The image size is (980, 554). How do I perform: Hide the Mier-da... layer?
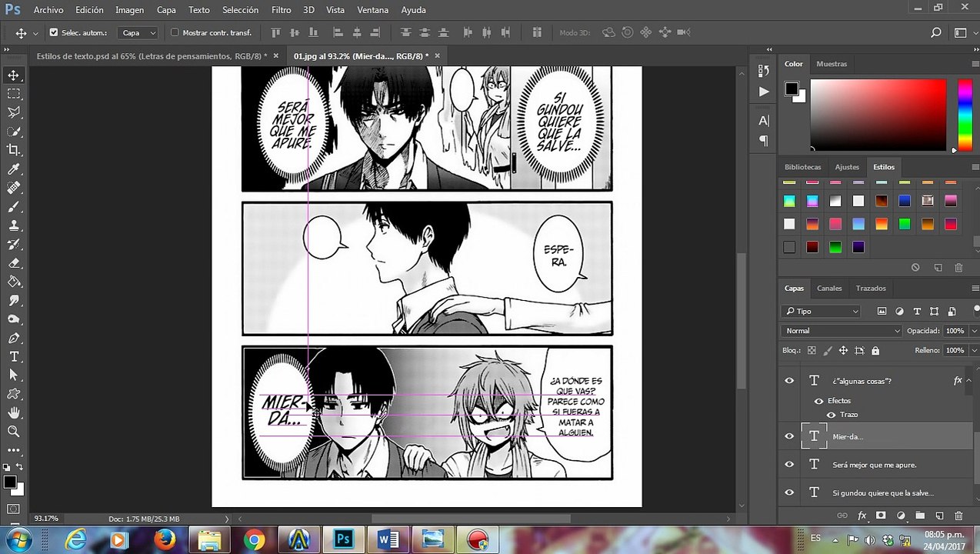pos(789,436)
